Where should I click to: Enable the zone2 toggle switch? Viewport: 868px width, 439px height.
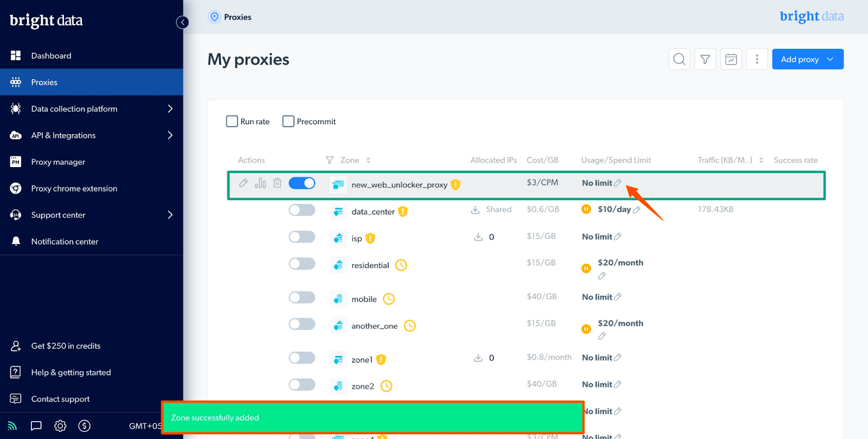[x=302, y=385]
